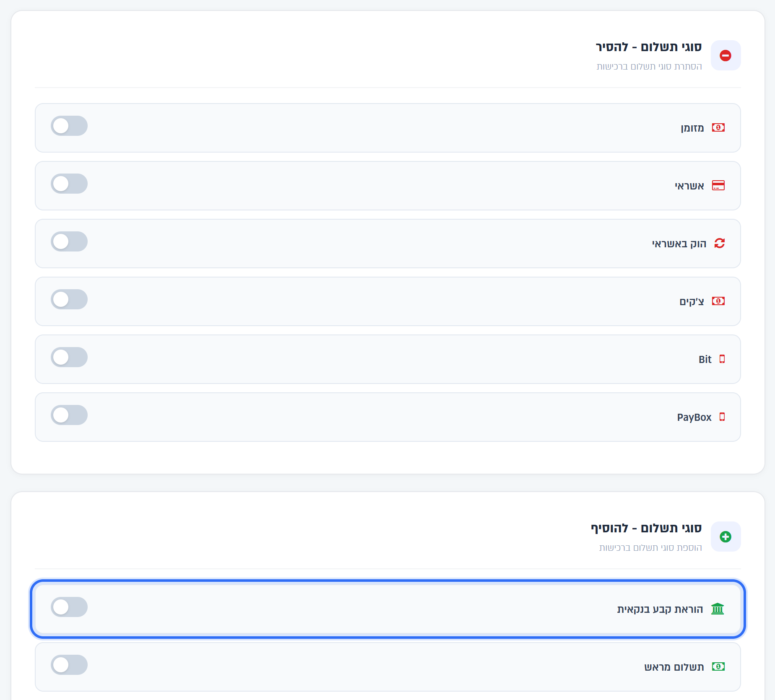
Task: Click the recurring arrows icon beside הוק באשראי
Action: coord(720,243)
